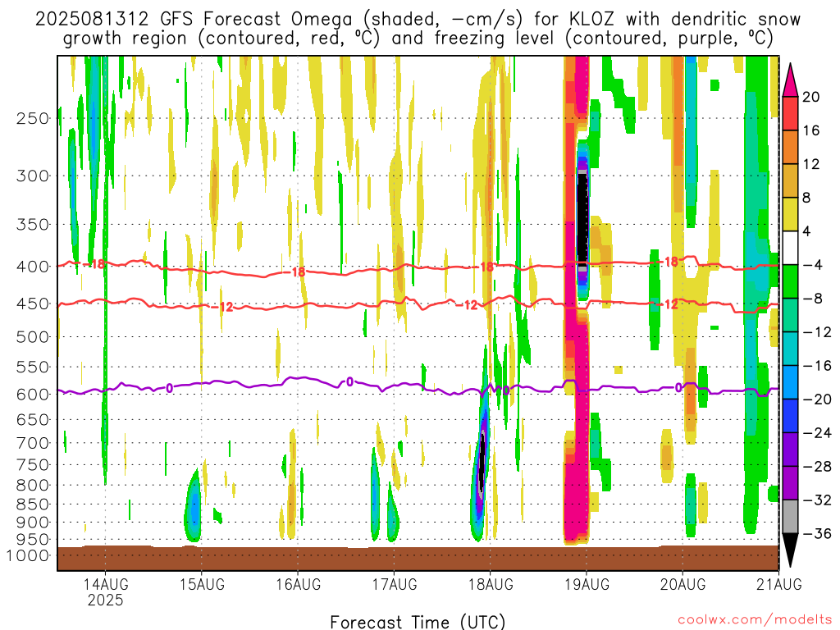Click the 650 pressure level label

coord(33,419)
